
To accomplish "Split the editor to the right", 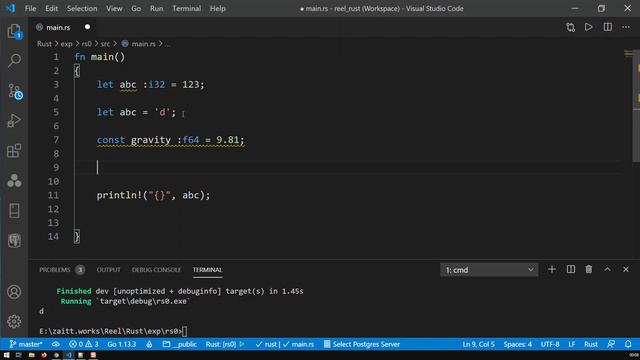I will point(608,27).
